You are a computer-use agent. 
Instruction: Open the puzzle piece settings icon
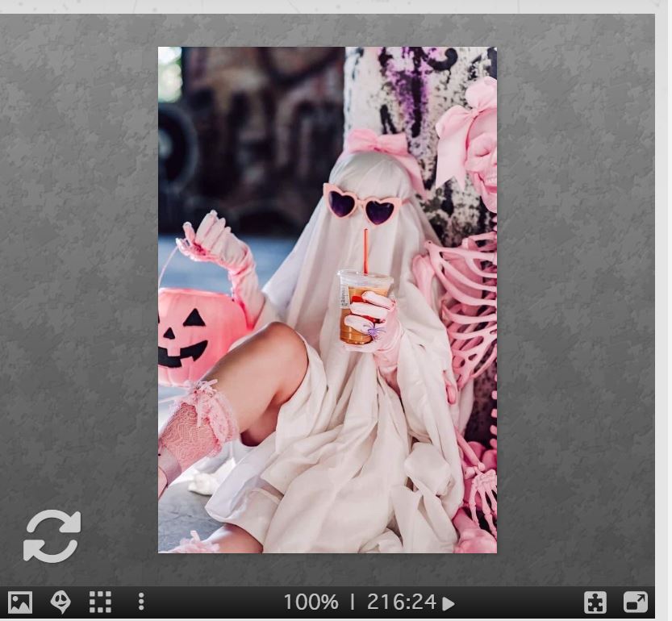595,602
